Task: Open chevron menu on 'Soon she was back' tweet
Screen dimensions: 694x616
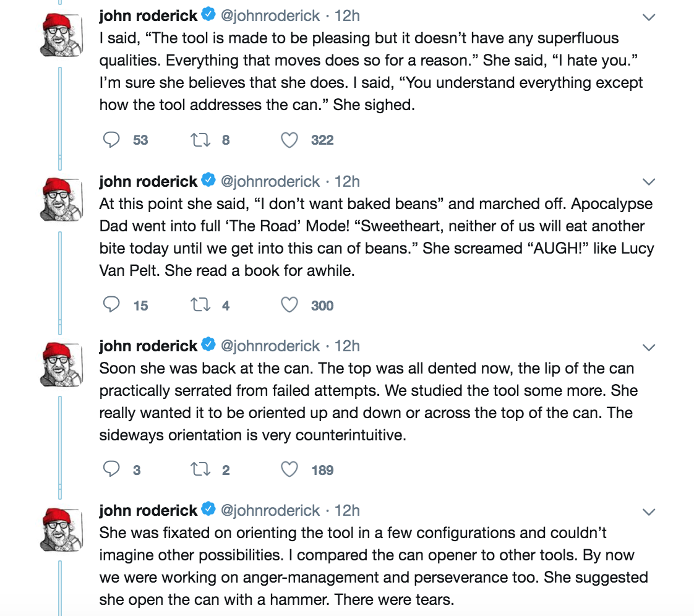Action: tap(649, 346)
